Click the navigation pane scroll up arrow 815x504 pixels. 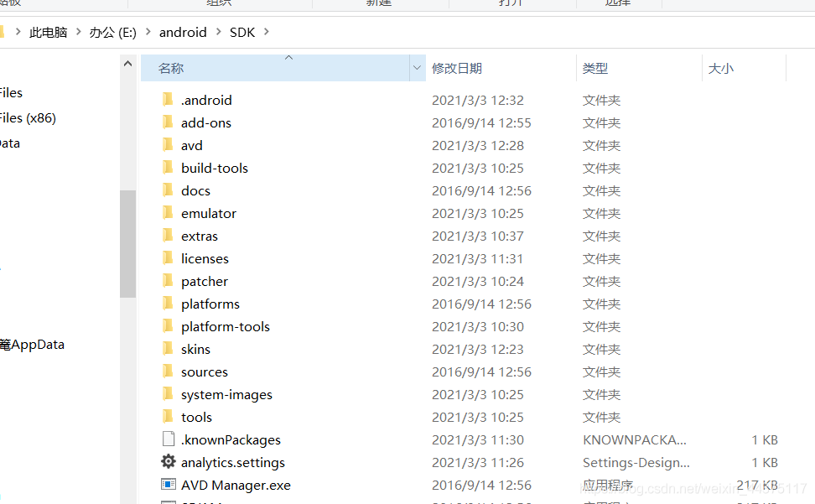[x=127, y=64]
